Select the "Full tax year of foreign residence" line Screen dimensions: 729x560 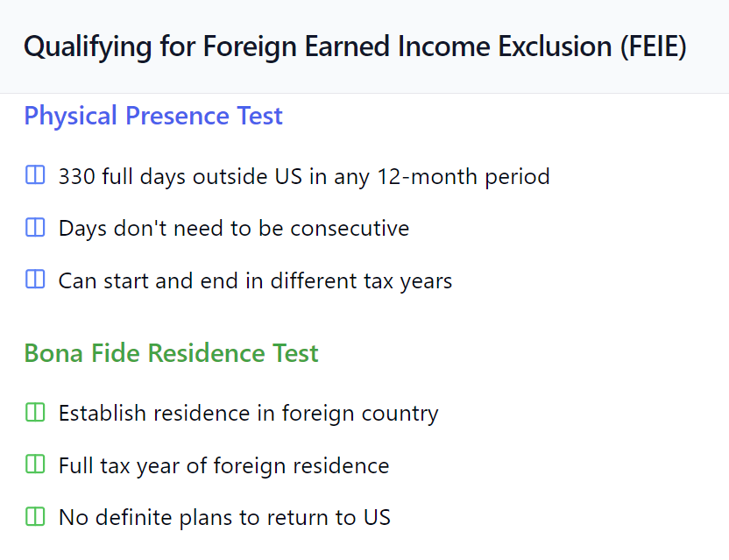(x=223, y=465)
